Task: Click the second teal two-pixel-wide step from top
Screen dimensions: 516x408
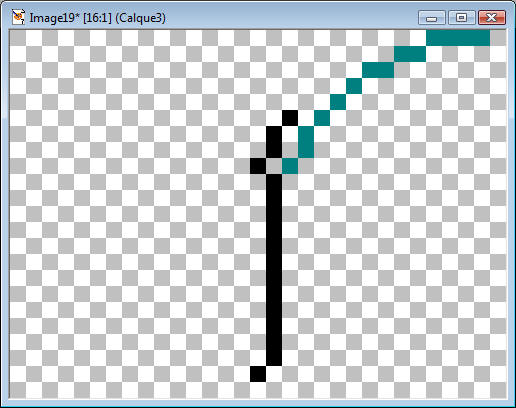Action: 378,70
